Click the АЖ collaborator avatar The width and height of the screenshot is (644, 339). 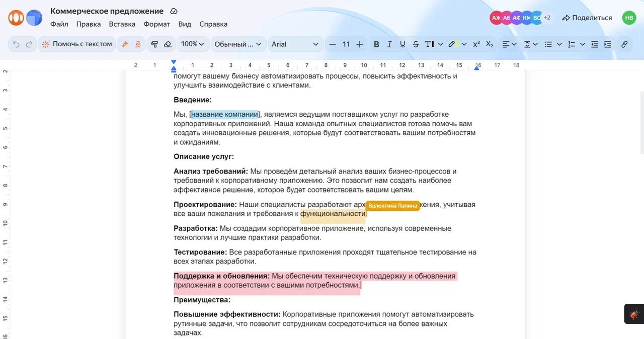pos(496,18)
